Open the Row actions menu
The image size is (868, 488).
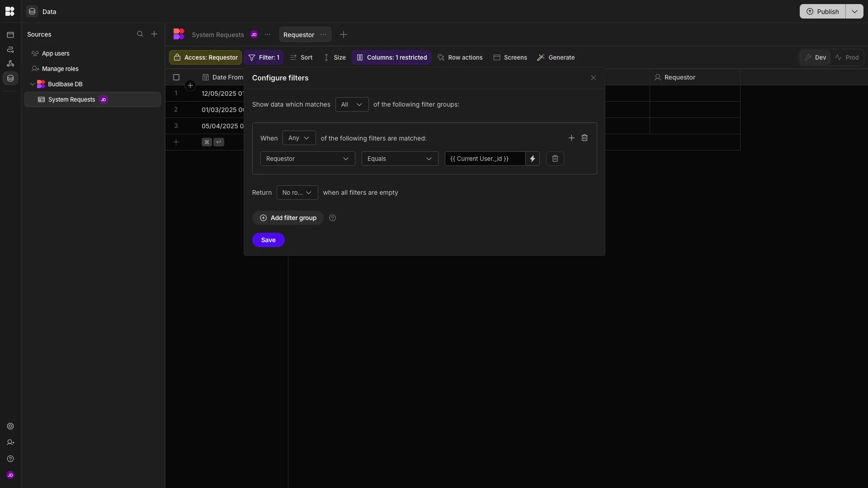460,57
